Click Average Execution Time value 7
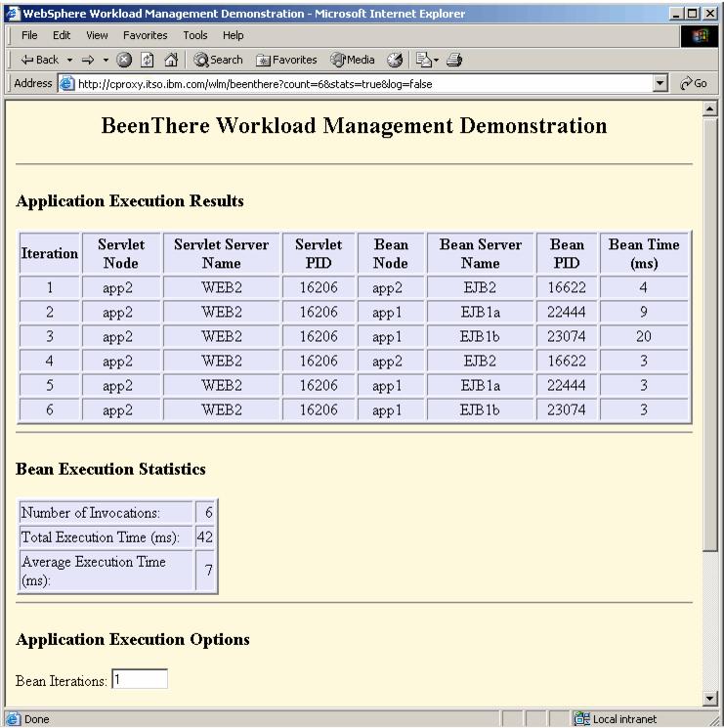Viewport: 724px width, 728px height. tap(208, 570)
